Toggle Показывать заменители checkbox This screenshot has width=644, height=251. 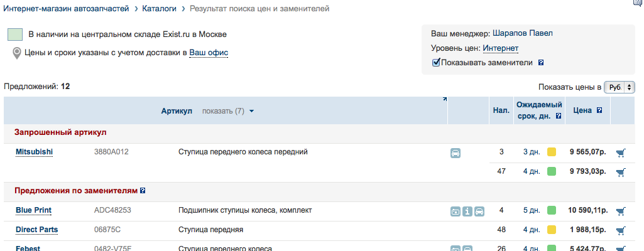(x=436, y=63)
